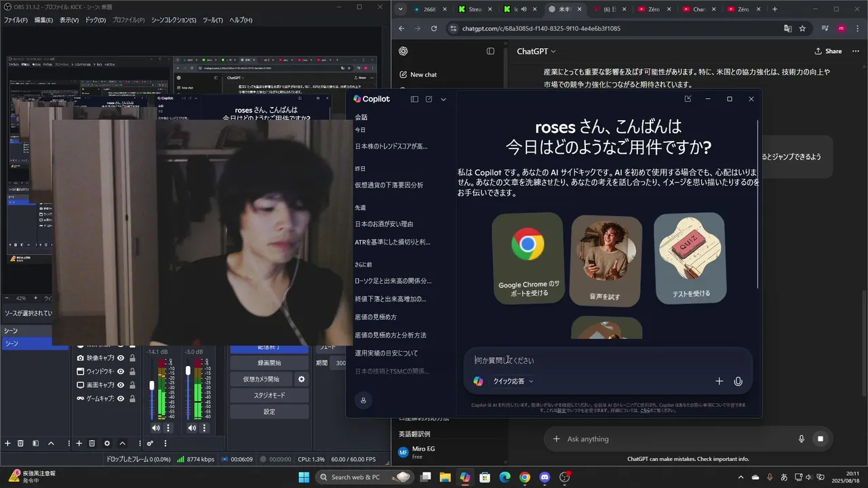The height and width of the screenshot is (488, 868).
Task: Open ChatGPT model selector dropdown
Action: pos(536,52)
